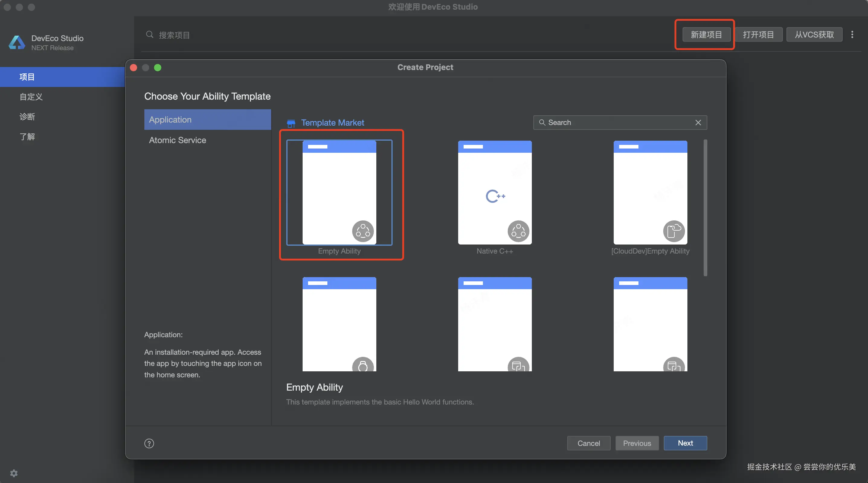Viewport: 868px width, 483px height.
Task: Open the 自定义 sidebar section
Action: pyautogui.click(x=31, y=97)
